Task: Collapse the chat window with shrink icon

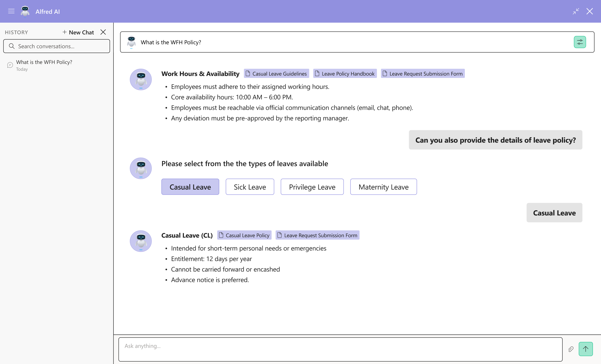Action: [x=576, y=11]
